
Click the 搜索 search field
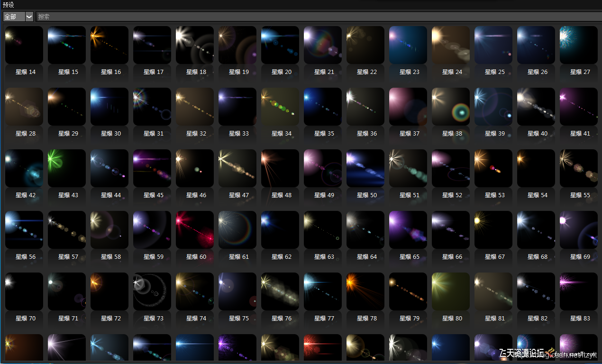(319, 17)
